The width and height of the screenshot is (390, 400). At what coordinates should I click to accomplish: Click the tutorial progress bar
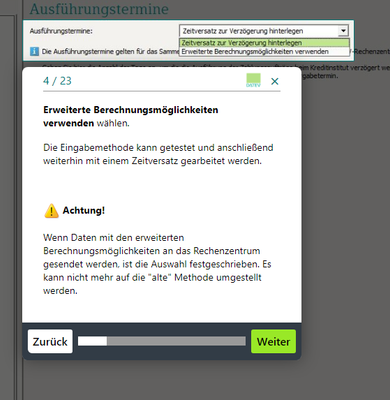click(162, 341)
